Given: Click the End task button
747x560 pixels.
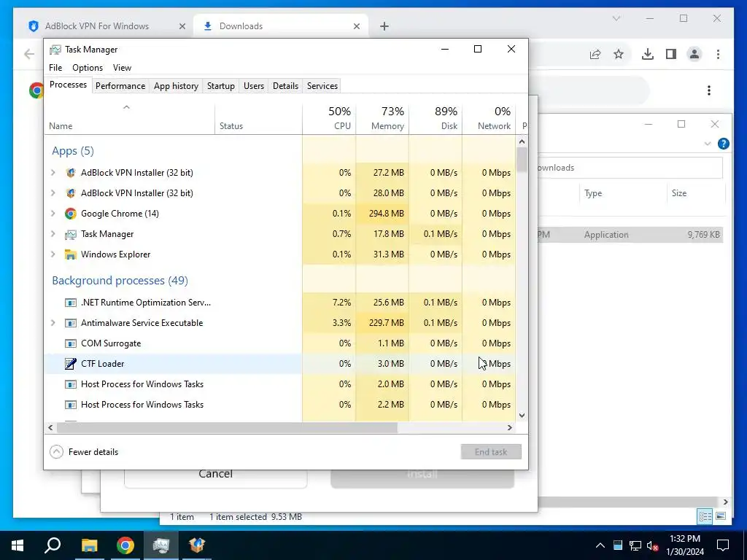Looking at the screenshot, I should click(x=491, y=452).
